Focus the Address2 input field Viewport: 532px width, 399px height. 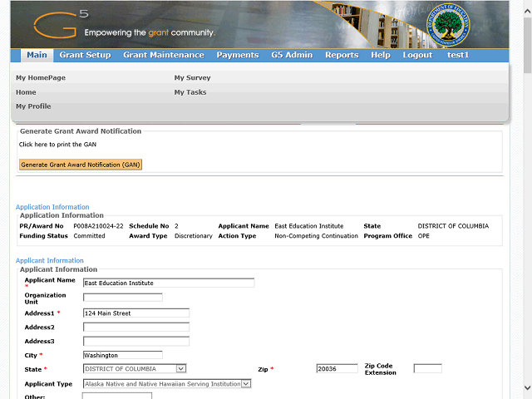click(x=136, y=328)
